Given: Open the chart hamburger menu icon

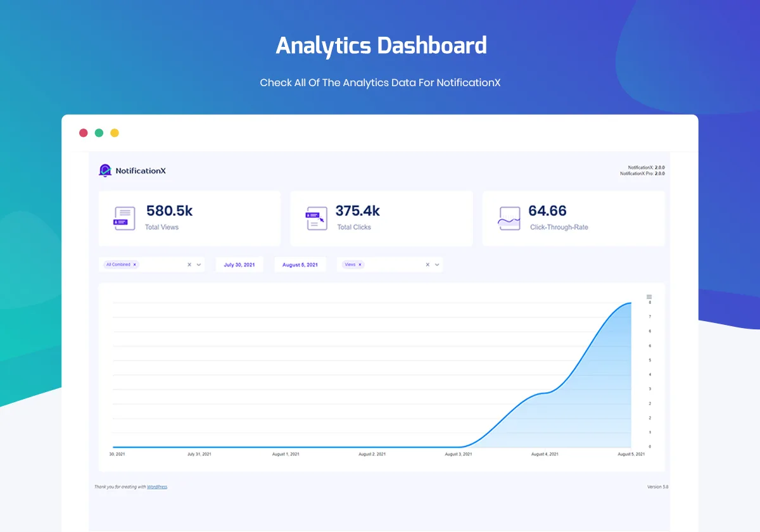Looking at the screenshot, I should click(649, 296).
